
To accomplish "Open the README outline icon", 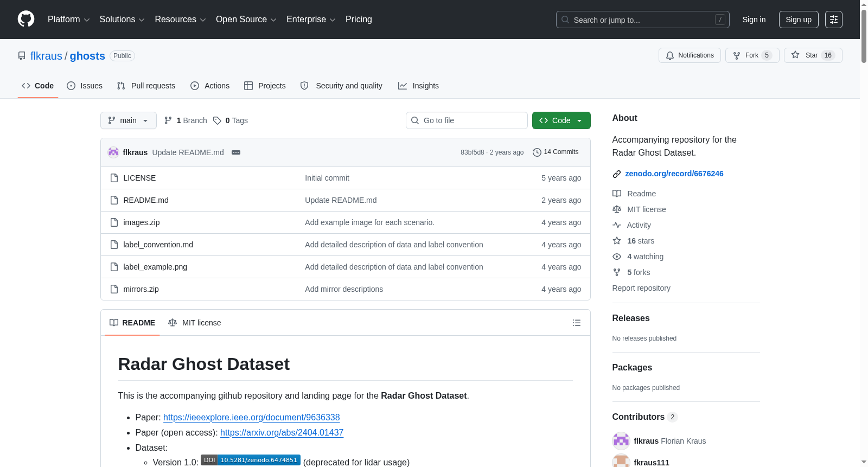I will (x=577, y=323).
